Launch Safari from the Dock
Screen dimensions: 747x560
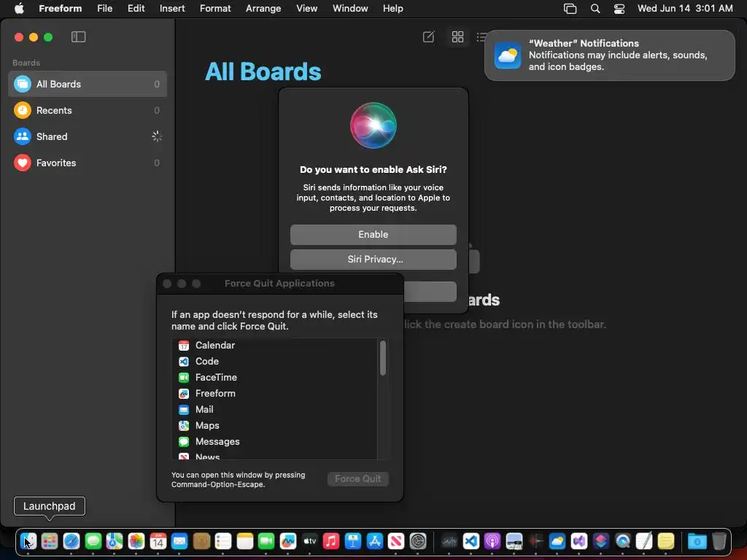pos(71,541)
